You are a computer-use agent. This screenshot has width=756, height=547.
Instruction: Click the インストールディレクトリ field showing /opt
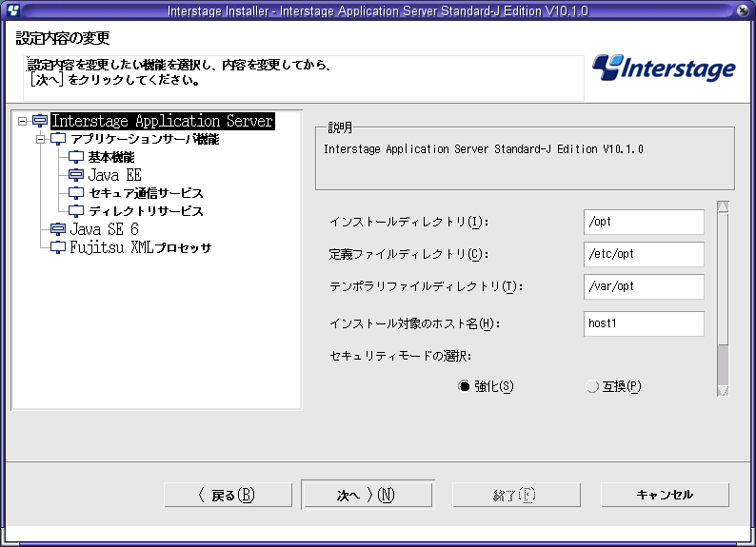[x=644, y=222]
